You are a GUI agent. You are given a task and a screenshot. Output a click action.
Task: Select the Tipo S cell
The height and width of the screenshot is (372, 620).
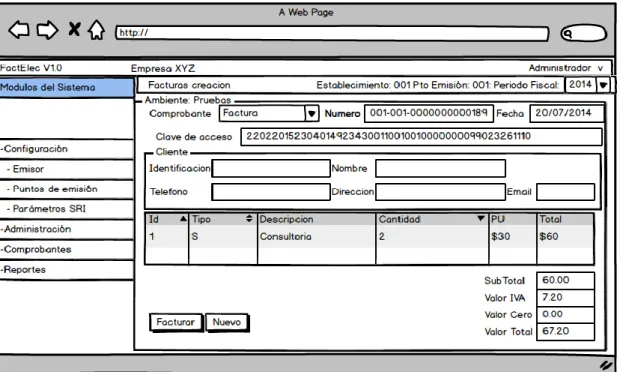pos(223,237)
